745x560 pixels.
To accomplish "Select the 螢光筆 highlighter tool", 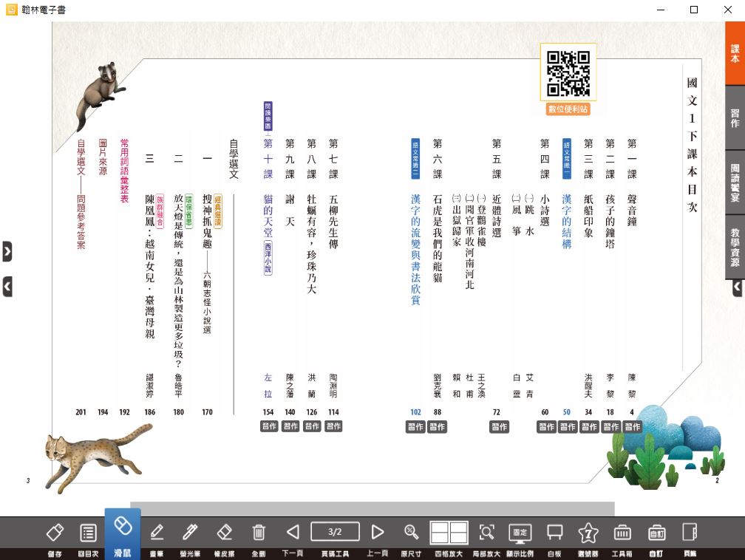I will coord(191,533).
